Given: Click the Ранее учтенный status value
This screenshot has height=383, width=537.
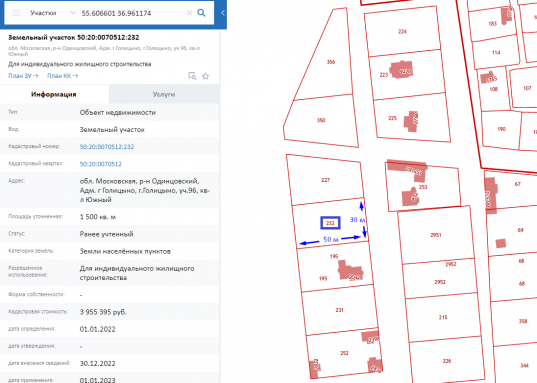Looking at the screenshot, I should [x=107, y=234].
